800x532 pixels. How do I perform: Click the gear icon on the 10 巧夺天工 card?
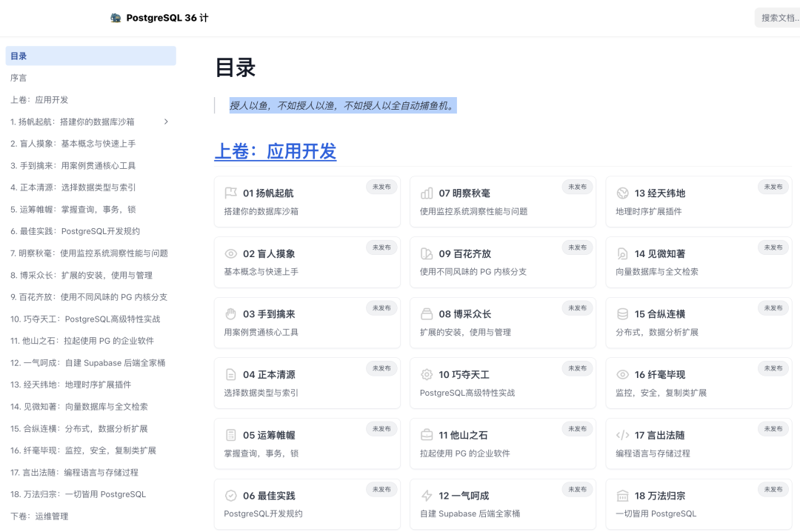pos(427,375)
